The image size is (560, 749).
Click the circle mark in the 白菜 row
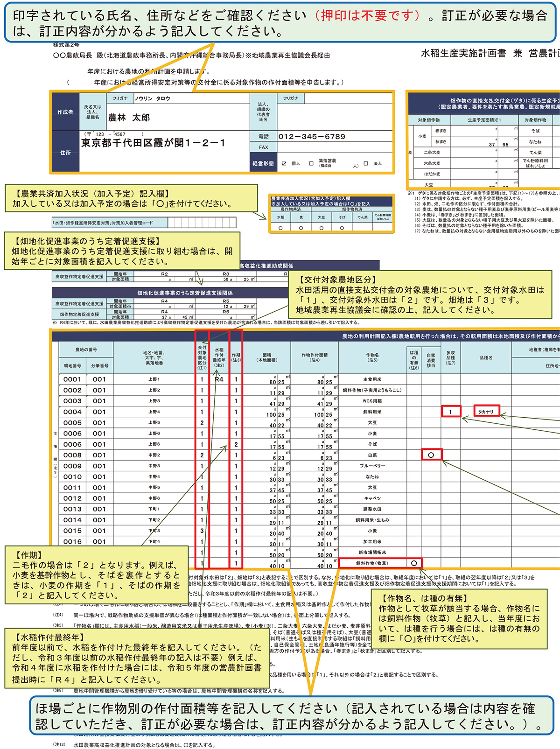pyautogui.click(x=431, y=455)
